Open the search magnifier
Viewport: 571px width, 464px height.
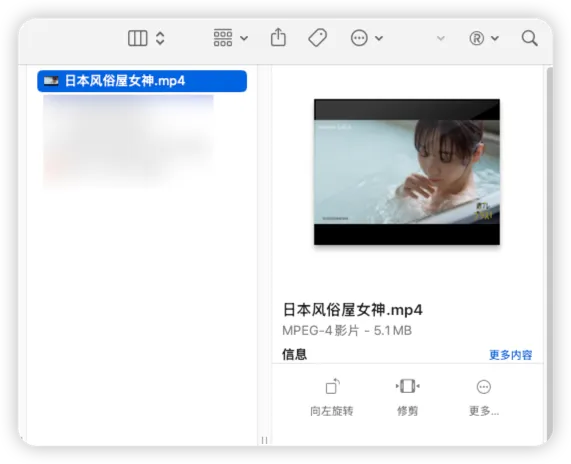pyautogui.click(x=529, y=38)
